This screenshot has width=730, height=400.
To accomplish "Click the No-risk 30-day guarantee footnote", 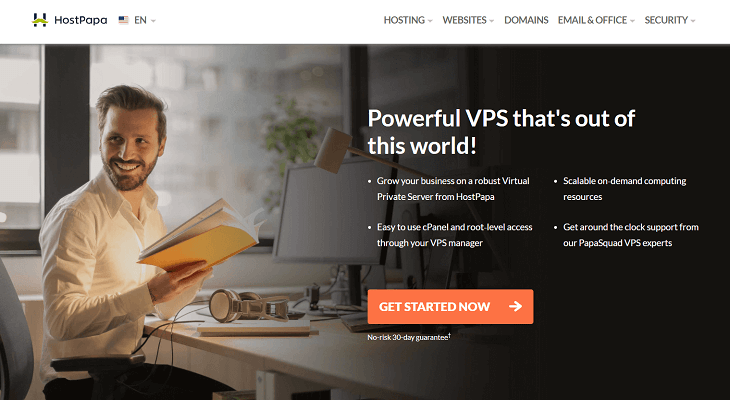I will coord(409,337).
